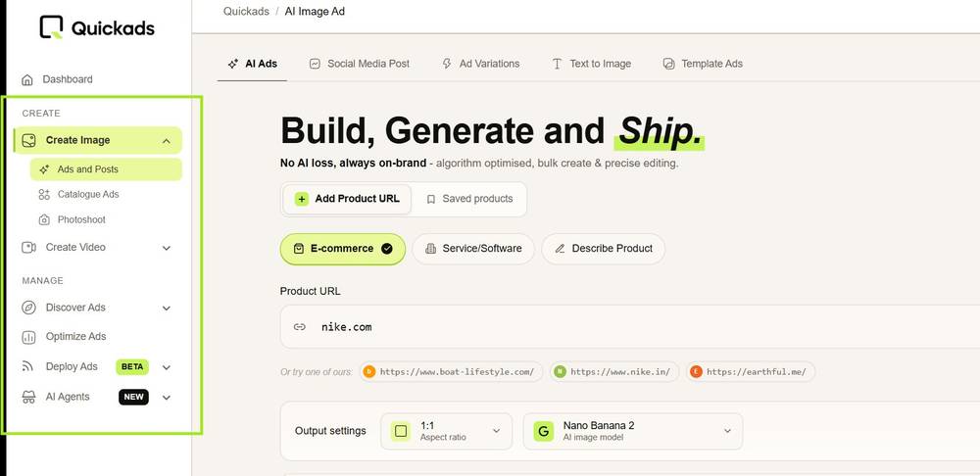Viewport: 980px width, 476px height.
Task: Use the nike.in sample URL
Action: click(614, 372)
